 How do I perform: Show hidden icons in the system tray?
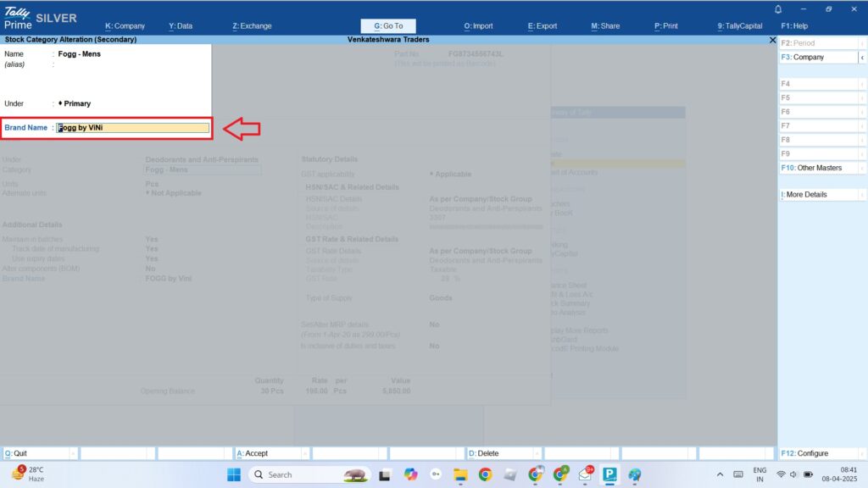721,474
